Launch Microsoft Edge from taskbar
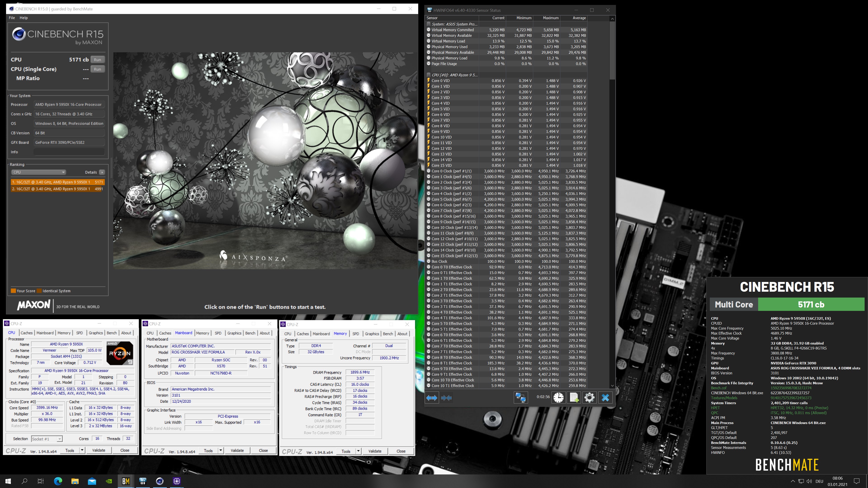868x488 pixels. [x=58, y=481]
